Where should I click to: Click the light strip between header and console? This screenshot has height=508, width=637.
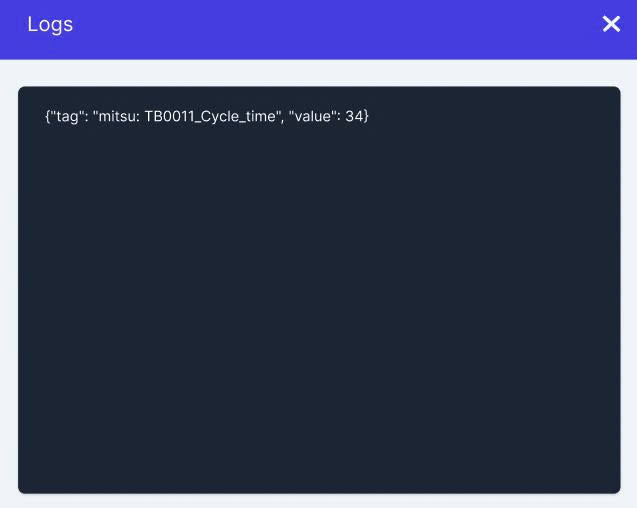[319, 72]
